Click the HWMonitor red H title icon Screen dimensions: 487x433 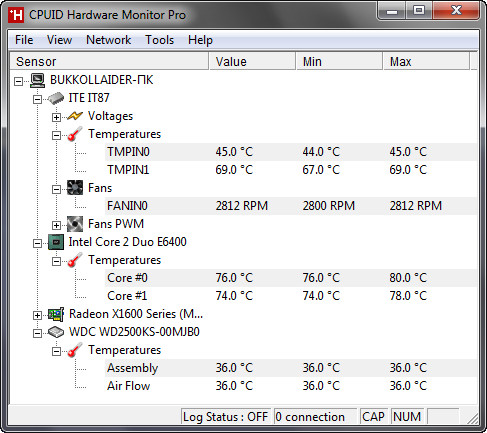[16, 15]
